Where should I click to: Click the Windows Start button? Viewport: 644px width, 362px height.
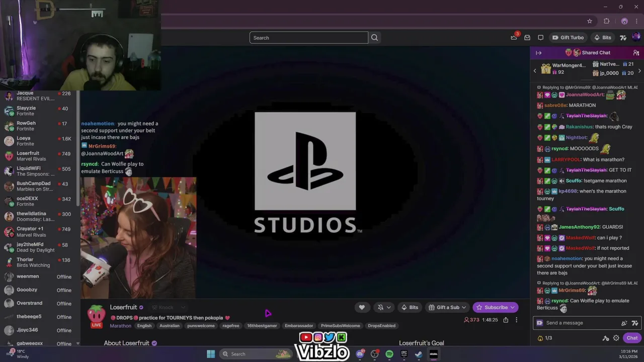pyautogui.click(x=211, y=354)
